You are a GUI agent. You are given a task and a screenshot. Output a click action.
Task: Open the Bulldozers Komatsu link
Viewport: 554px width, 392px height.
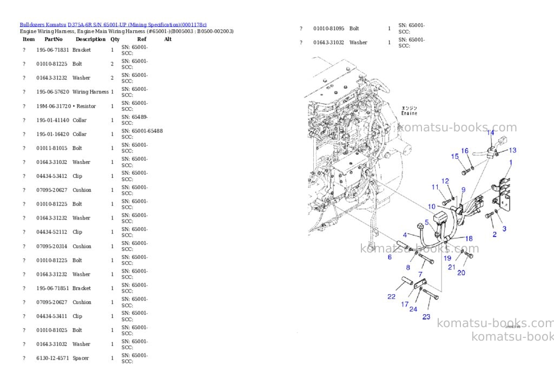coord(43,25)
